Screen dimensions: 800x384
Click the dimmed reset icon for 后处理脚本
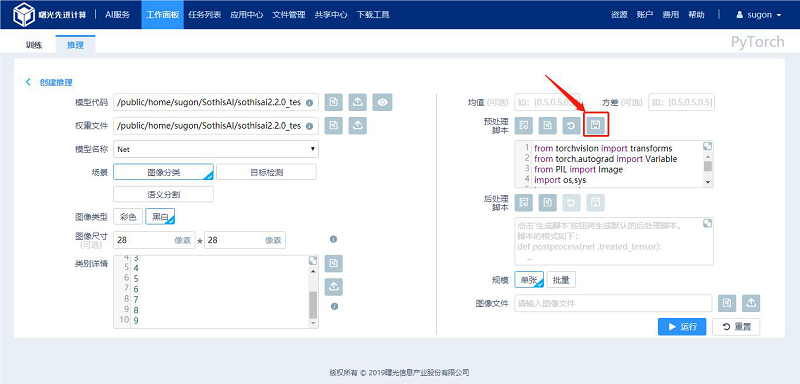[x=571, y=202]
